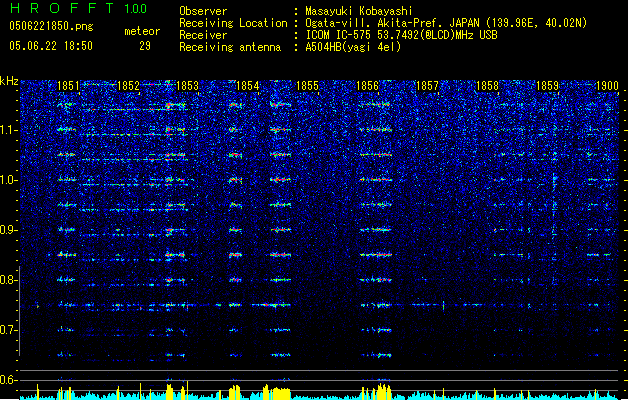Select the A504HB(yagi 4el) antenna text
The width and height of the screenshot is (629, 400).
tap(353, 47)
